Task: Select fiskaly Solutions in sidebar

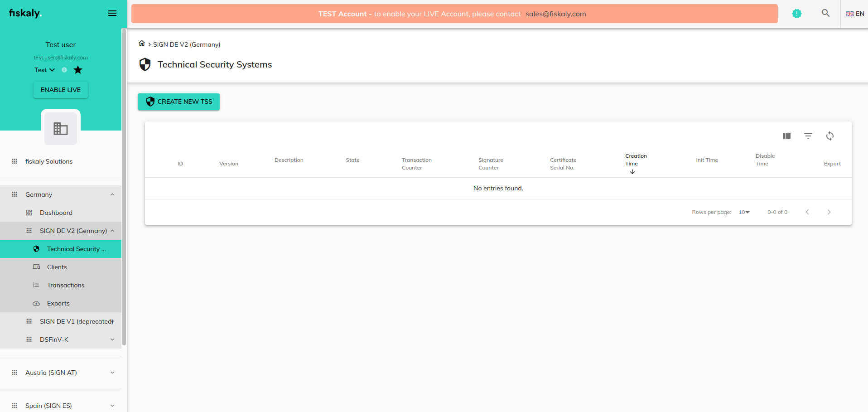Action: [x=61, y=161]
